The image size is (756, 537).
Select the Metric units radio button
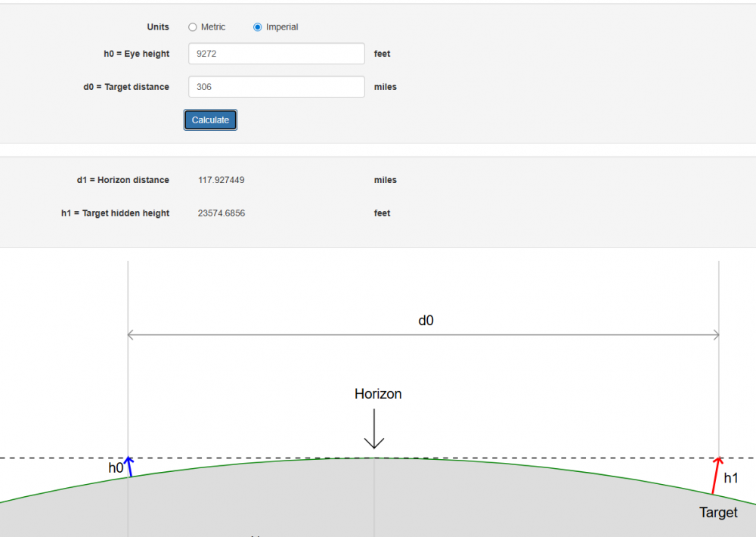pyautogui.click(x=193, y=27)
